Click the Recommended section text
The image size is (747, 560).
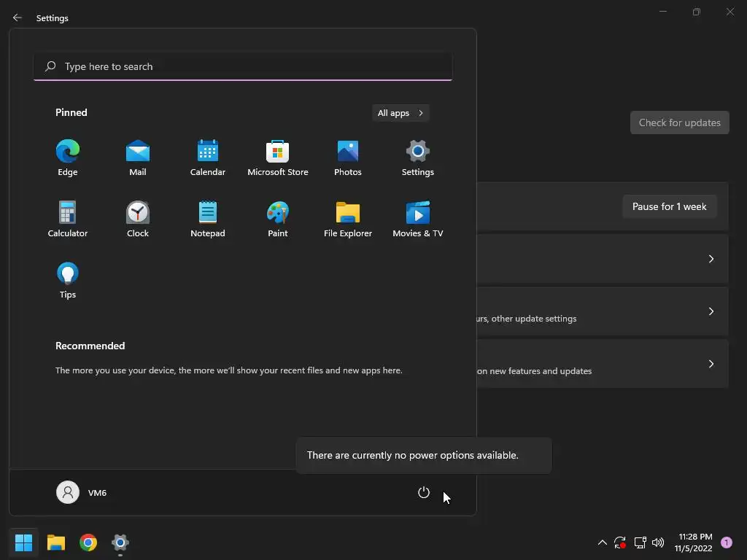coord(228,370)
